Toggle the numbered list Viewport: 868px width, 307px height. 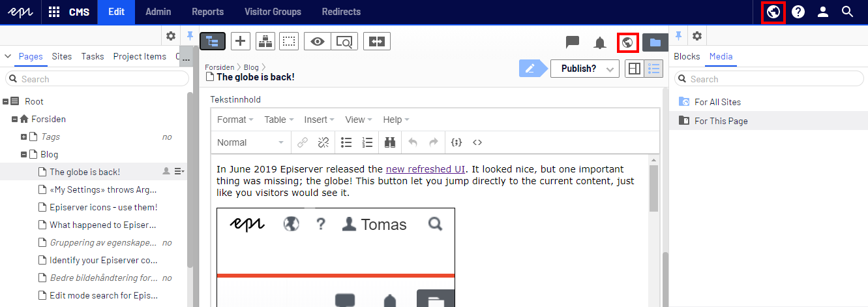pyautogui.click(x=367, y=142)
